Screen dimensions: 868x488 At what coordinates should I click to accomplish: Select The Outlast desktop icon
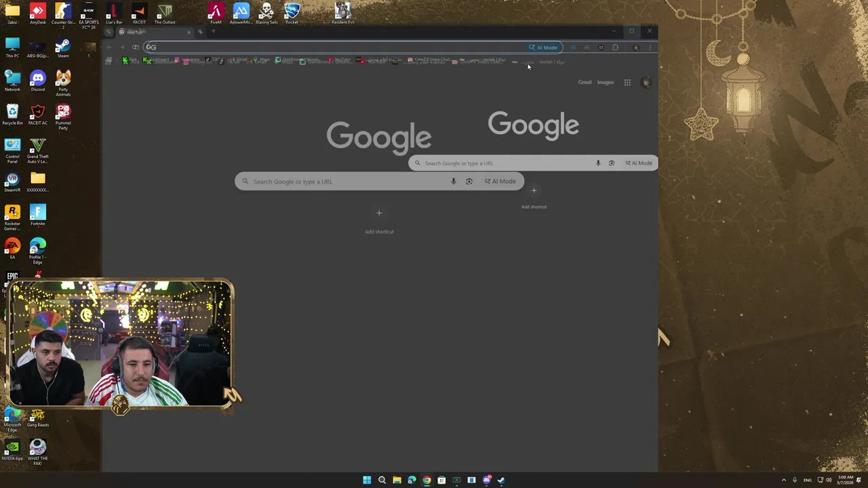coord(165,14)
